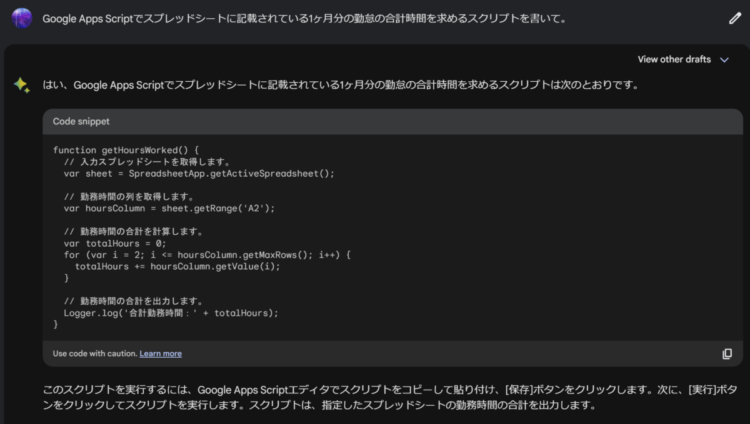Open the Learn more link
750x424 pixels.
[161, 354]
